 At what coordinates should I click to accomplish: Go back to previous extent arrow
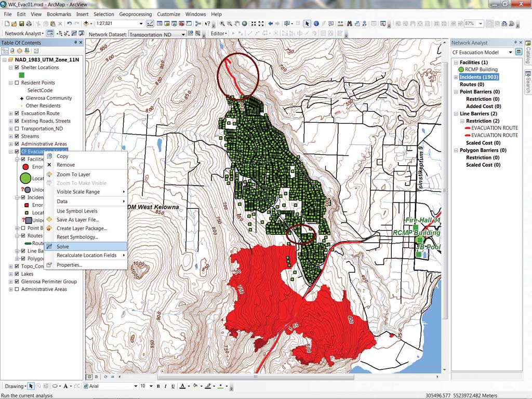270,23
